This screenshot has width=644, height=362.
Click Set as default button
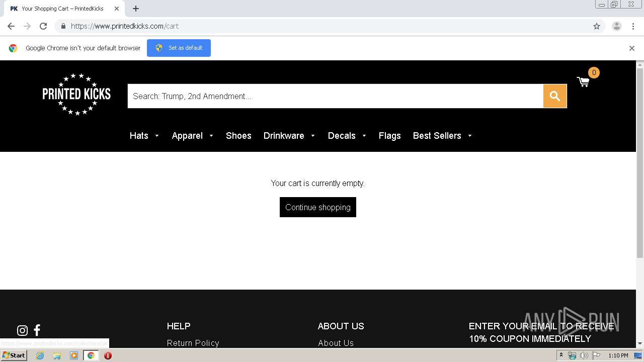[179, 48]
